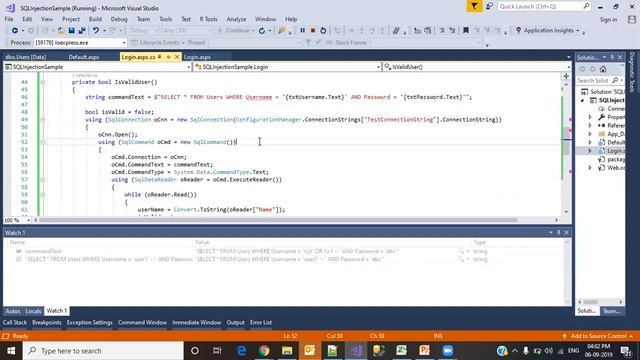Image resolution: width=640 pixels, height=360 pixels.
Task: Click the feedback icon beside Quick Launch
Action: pyautogui.click(x=489, y=7)
